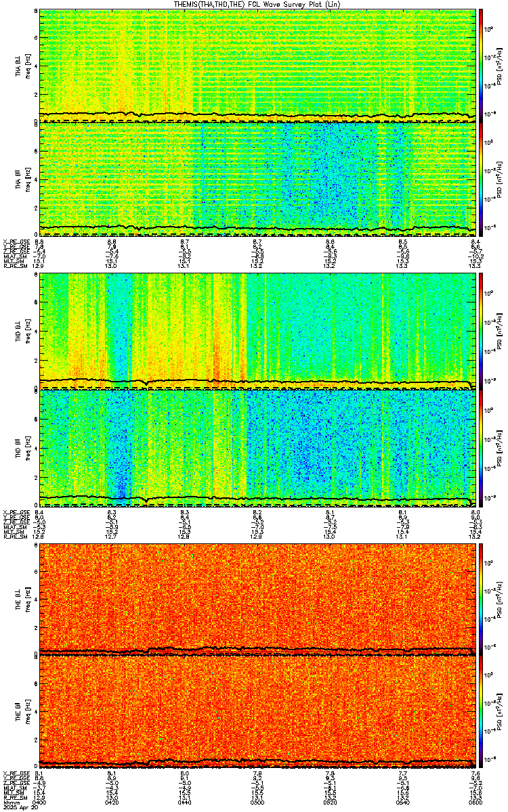
Task: Click the 0420 time tick label
Action: click(112, 803)
